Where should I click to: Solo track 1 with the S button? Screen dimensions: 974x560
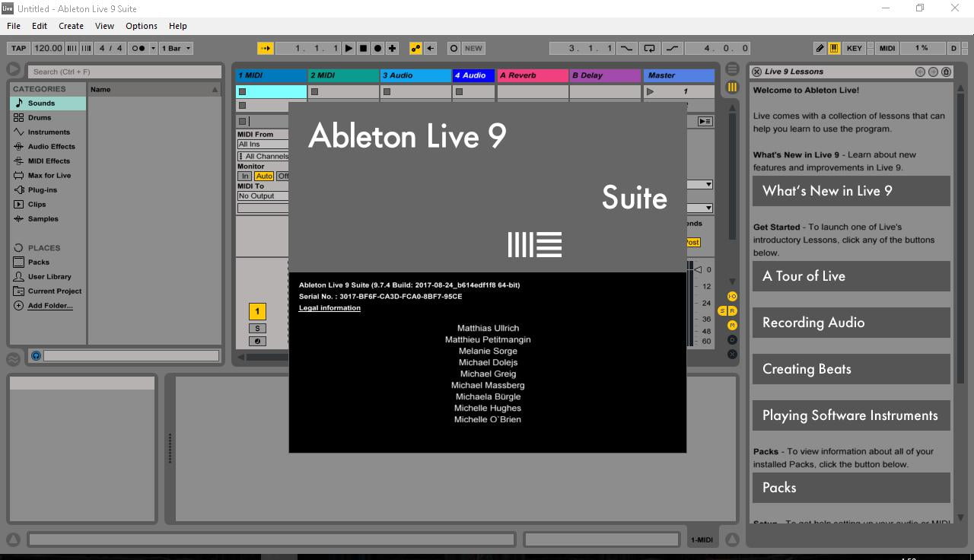(x=257, y=329)
